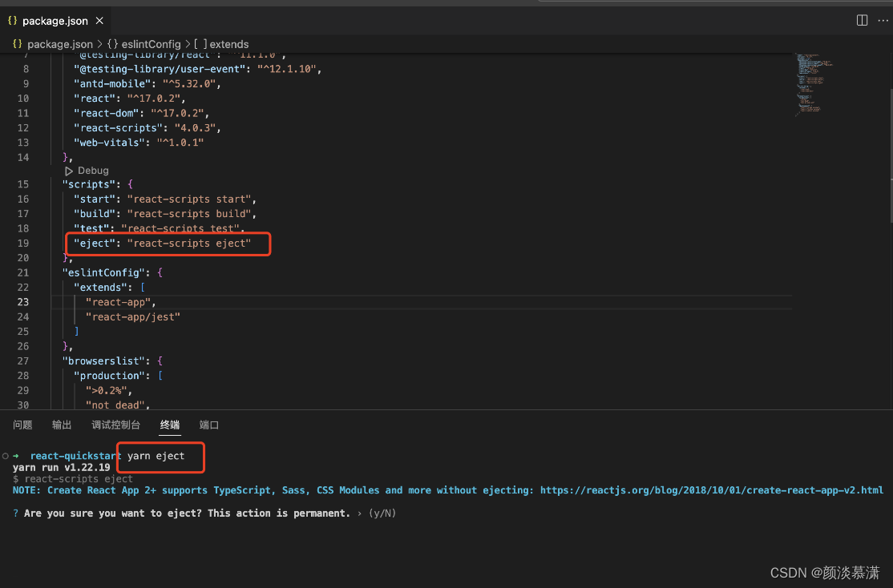Click "react-scripts build" value on line 17

(188, 213)
